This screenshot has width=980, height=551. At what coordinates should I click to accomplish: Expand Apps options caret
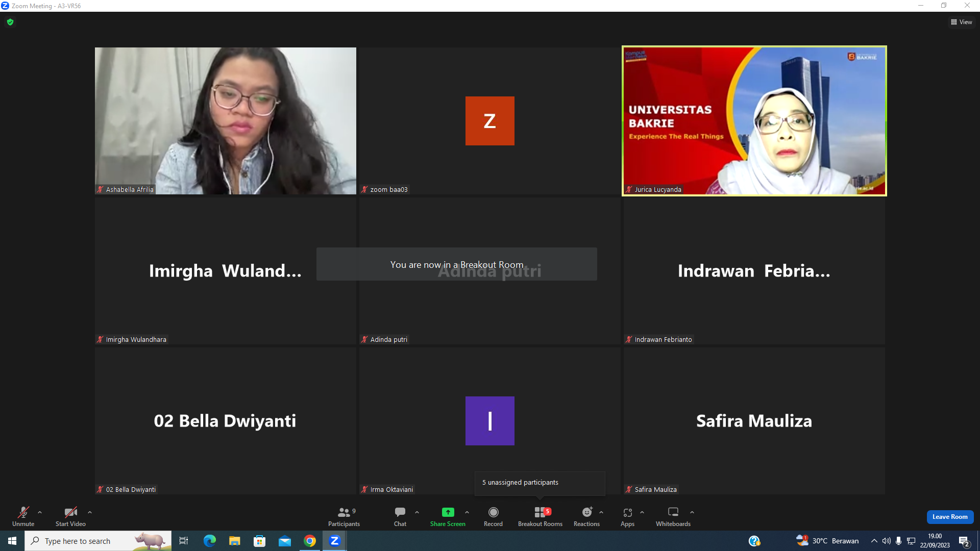pos(642,512)
